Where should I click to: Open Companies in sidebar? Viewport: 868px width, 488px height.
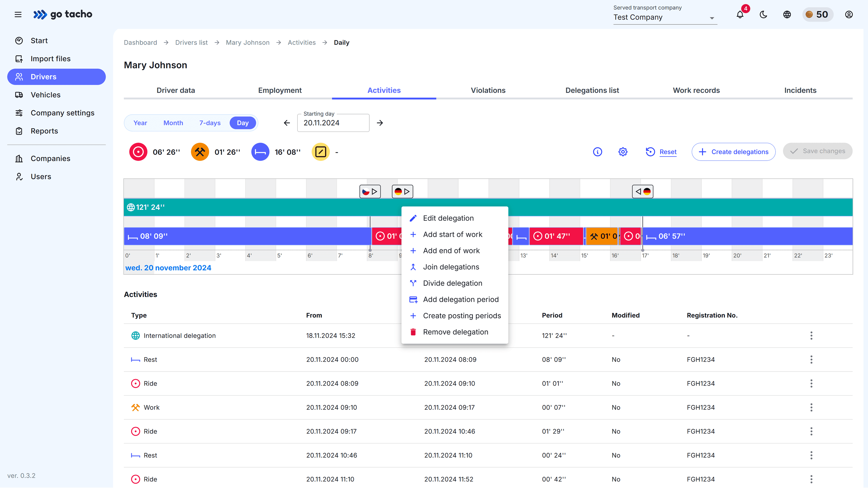[56, 159]
